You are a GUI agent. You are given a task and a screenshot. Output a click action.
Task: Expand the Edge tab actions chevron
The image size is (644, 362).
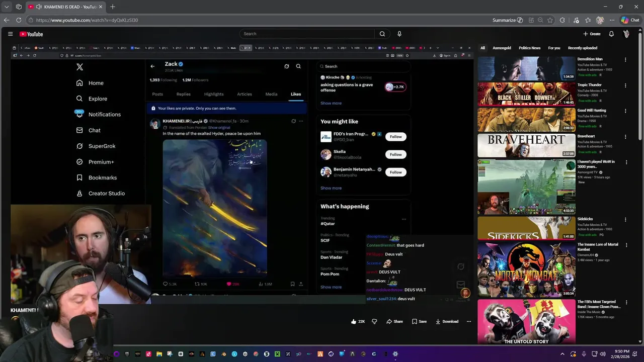(x=7, y=7)
